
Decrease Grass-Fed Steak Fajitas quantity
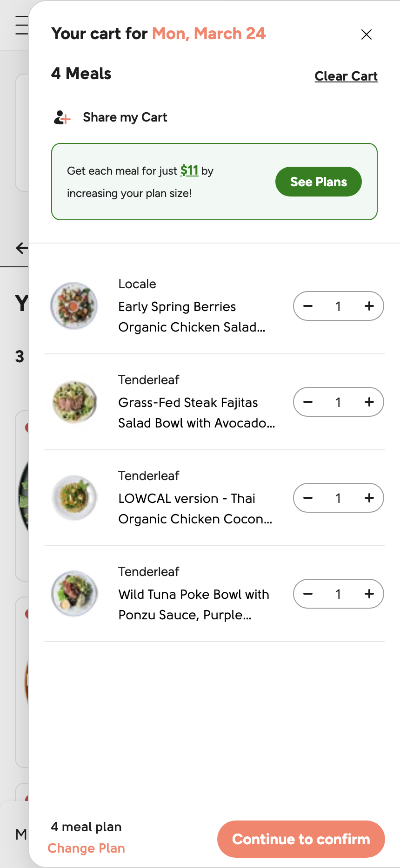tap(308, 402)
